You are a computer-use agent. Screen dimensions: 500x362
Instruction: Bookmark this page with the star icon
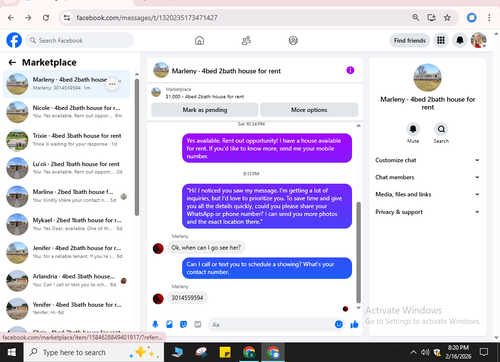click(447, 18)
